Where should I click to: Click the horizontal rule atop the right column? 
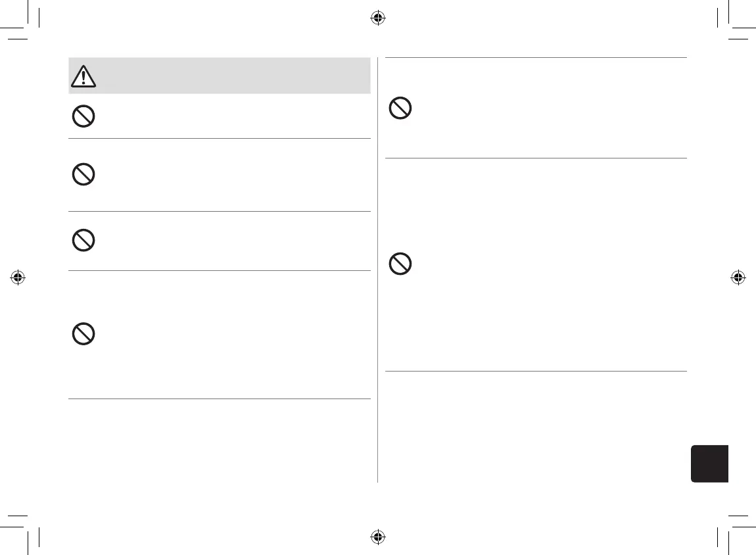coord(535,57)
